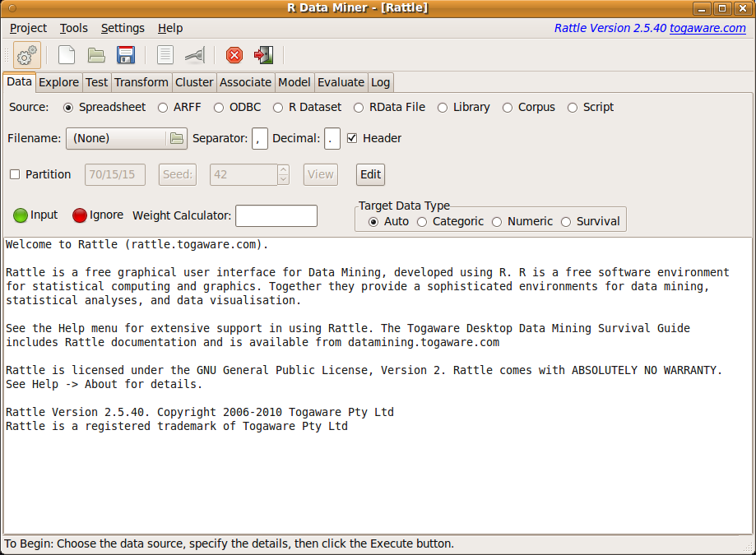Click the window menu button left of title
Screen dimensions: 756x555
coord(12,7)
